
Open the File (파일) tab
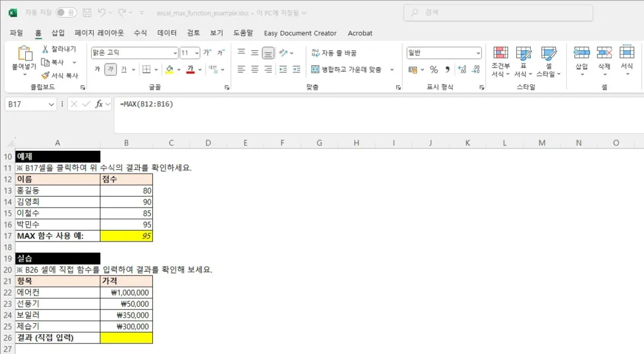coord(16,33)
